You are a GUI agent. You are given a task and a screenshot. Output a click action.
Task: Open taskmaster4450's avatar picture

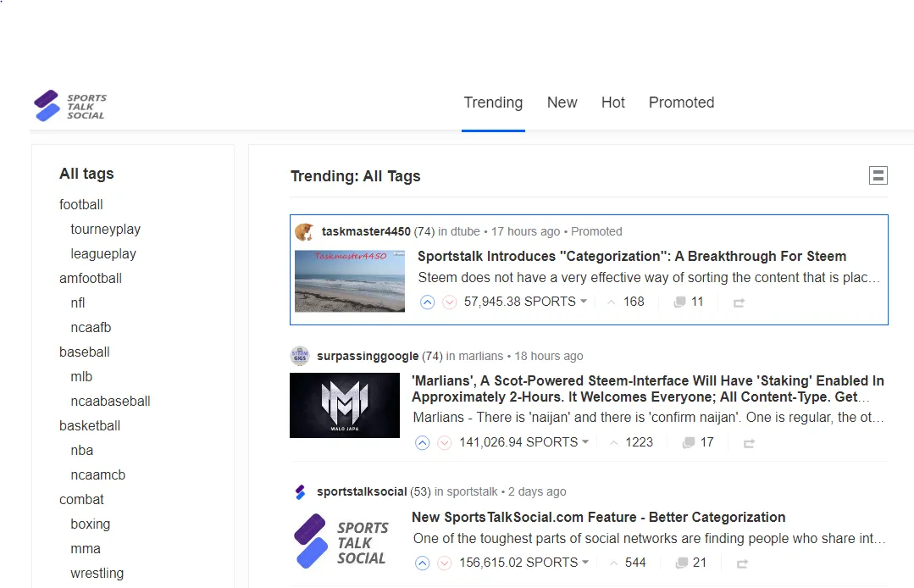tap(304, 232)
